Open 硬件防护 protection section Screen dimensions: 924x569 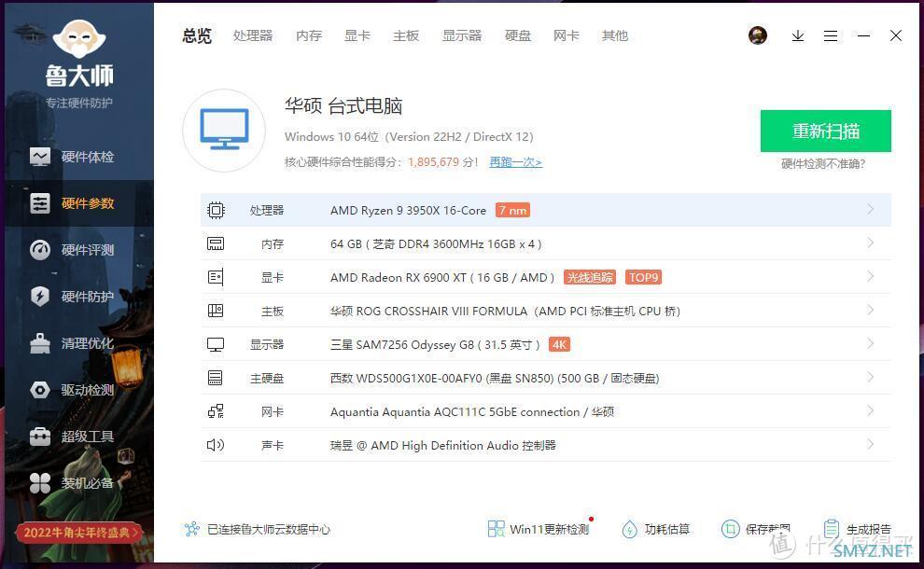coord(71,297)
